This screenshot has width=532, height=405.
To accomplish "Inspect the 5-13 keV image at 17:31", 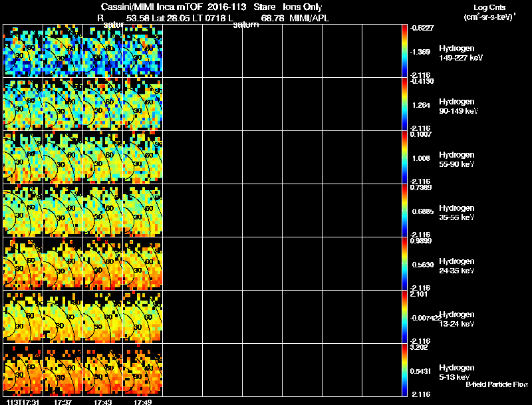I will [x=23, y=370].
